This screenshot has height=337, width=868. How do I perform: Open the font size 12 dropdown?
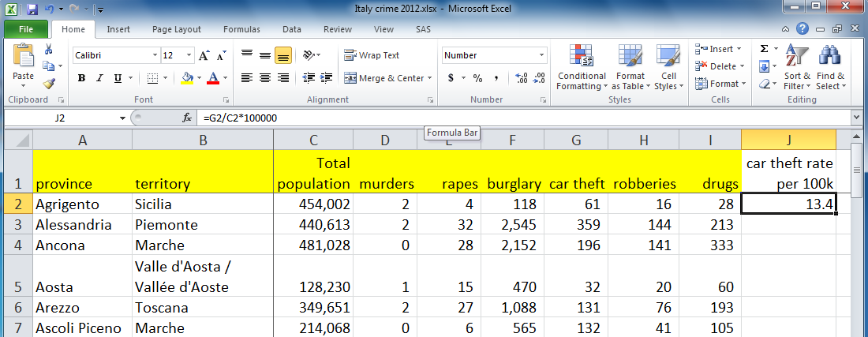click(189, 55)
